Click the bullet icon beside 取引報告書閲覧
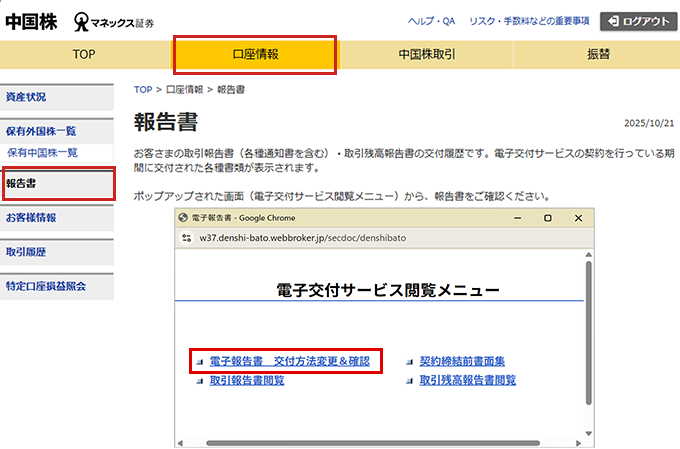Image resolution: width=680 pixels, height=449 pixels. pos(199,381)
